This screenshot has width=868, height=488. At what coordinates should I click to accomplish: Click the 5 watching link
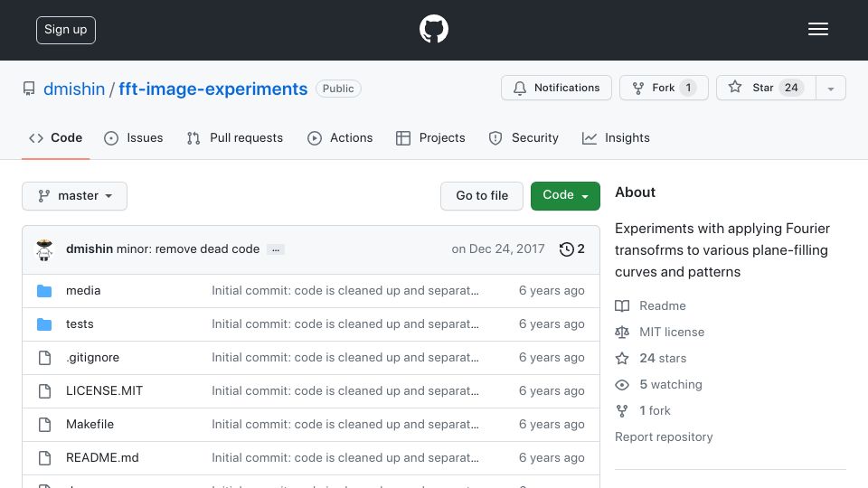tap(670, 385)
